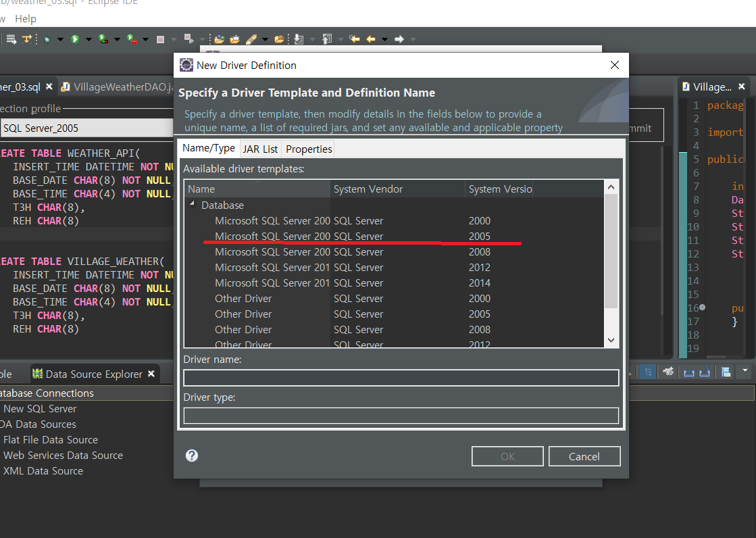Screen dimensions: 756x538
Task: Open Data Source Explorer view menu arrow
Action: click(745, 370)
